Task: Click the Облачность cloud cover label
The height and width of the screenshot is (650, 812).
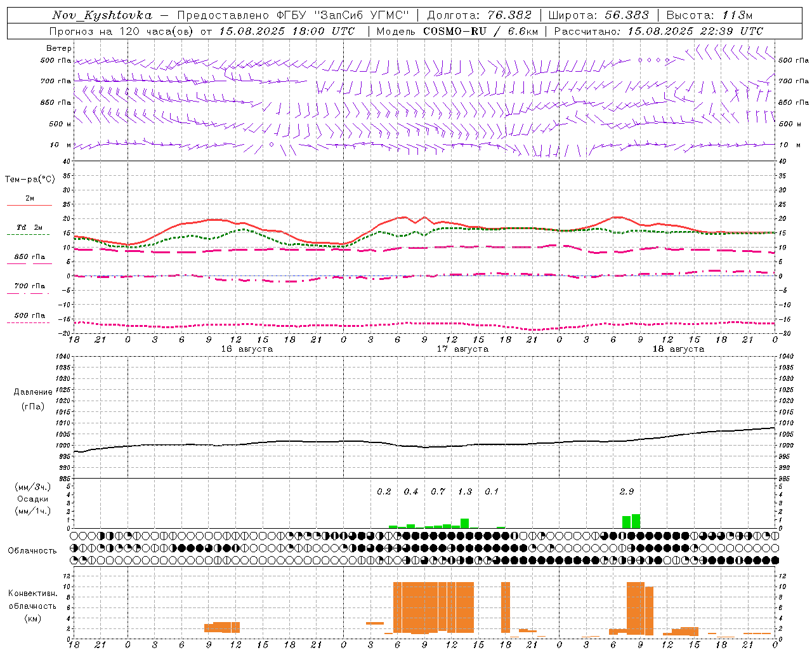Action: pyautogui.click(x=32, y=551)
